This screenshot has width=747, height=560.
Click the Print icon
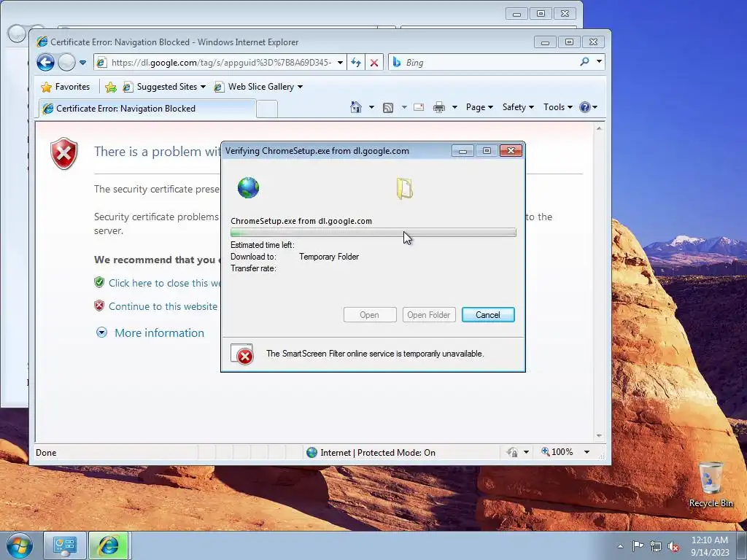(438, 107)
